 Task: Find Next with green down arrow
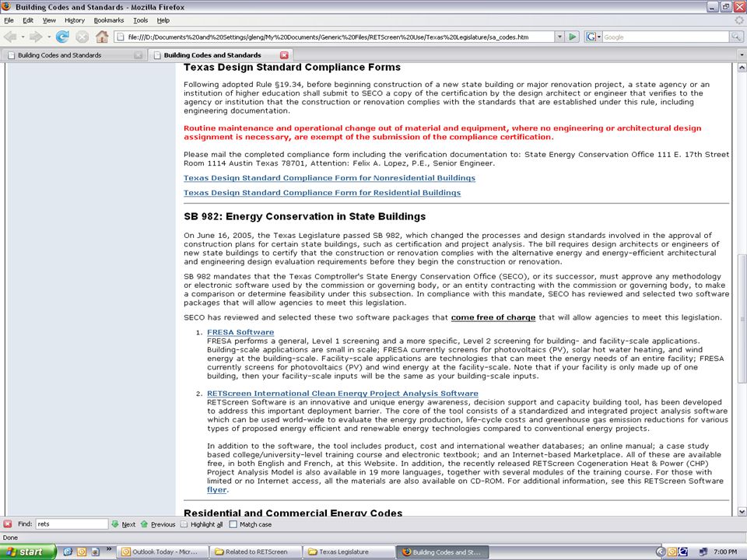tap(115, 523)
